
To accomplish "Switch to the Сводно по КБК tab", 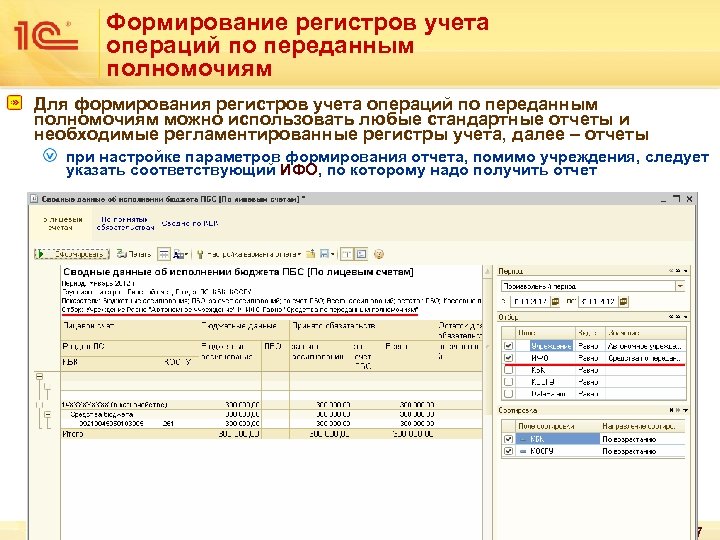I will (x=190, y=223).
